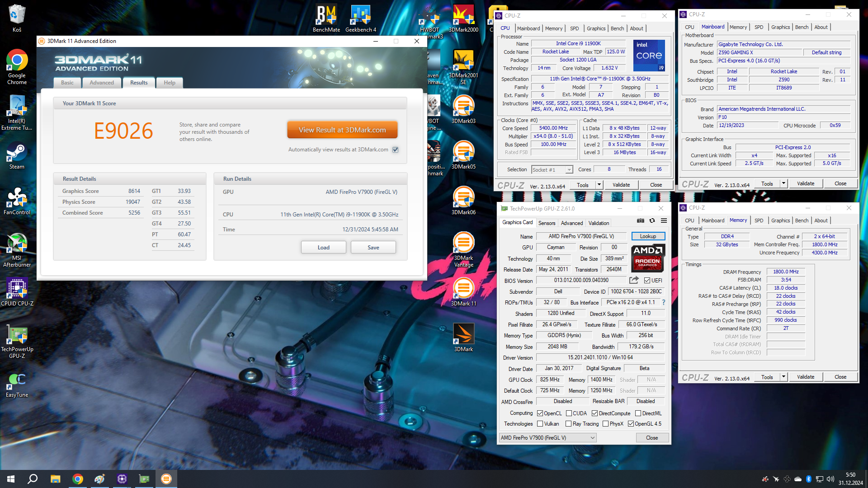This screenshot has height=488, width=868.
Task: Open Intel Extreme Tuning desktop icon
Action: [17, 113]
